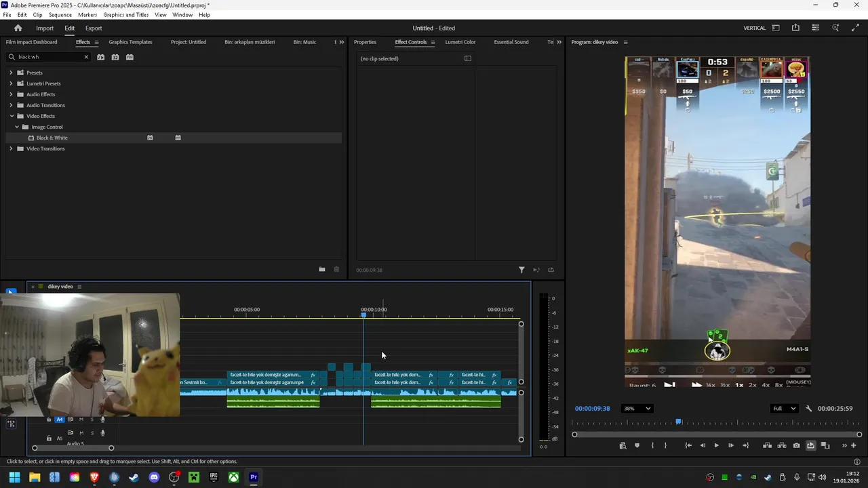Mark In point in Program Monitor
Image resolution: width=868 pixels, height=488 pixels.
pos(652,445)
